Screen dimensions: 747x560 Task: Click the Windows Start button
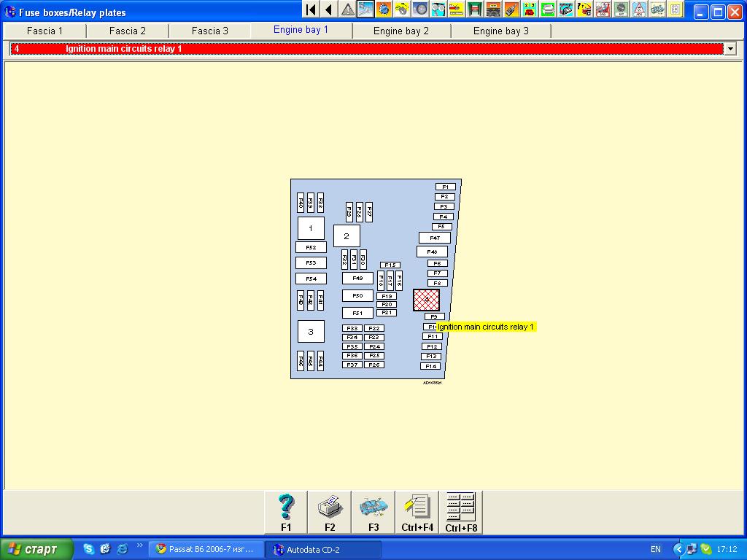tap(37, 549)
